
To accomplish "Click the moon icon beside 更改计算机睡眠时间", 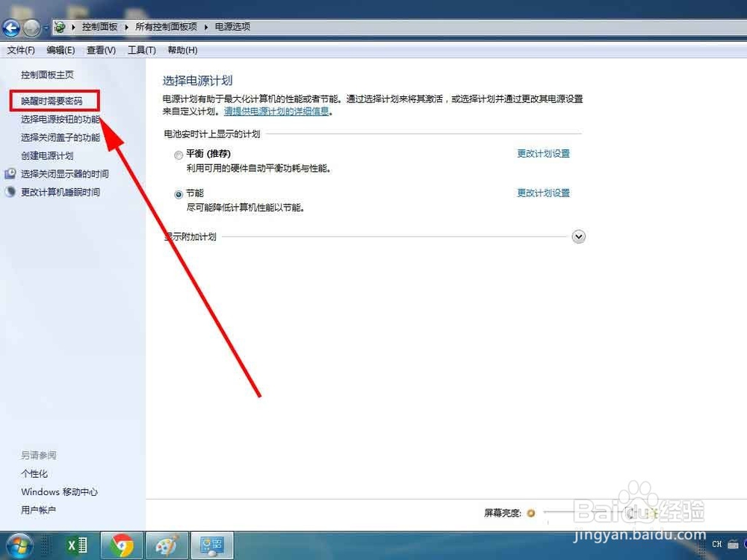I will pyautogui.click(x=10, y=191).
